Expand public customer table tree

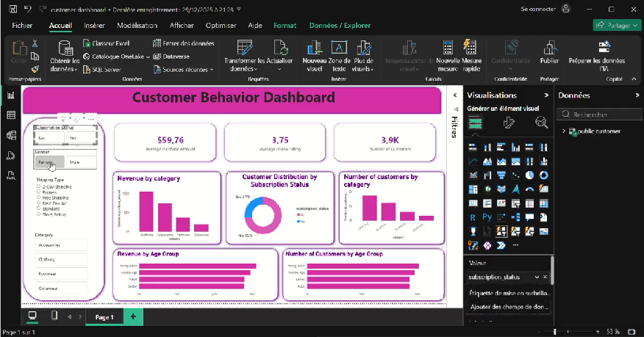[x=563, y=131]
